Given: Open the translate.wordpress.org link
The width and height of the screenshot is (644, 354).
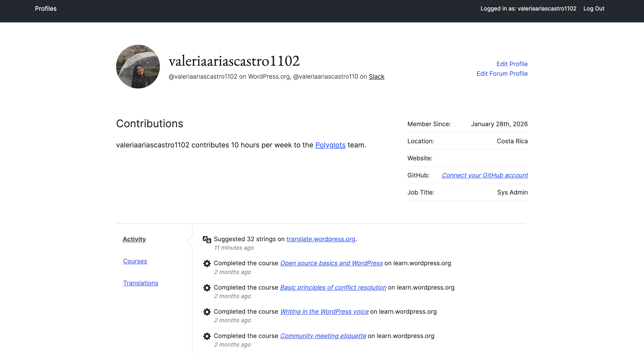Looking at the screenshot, I should [321, 239].
